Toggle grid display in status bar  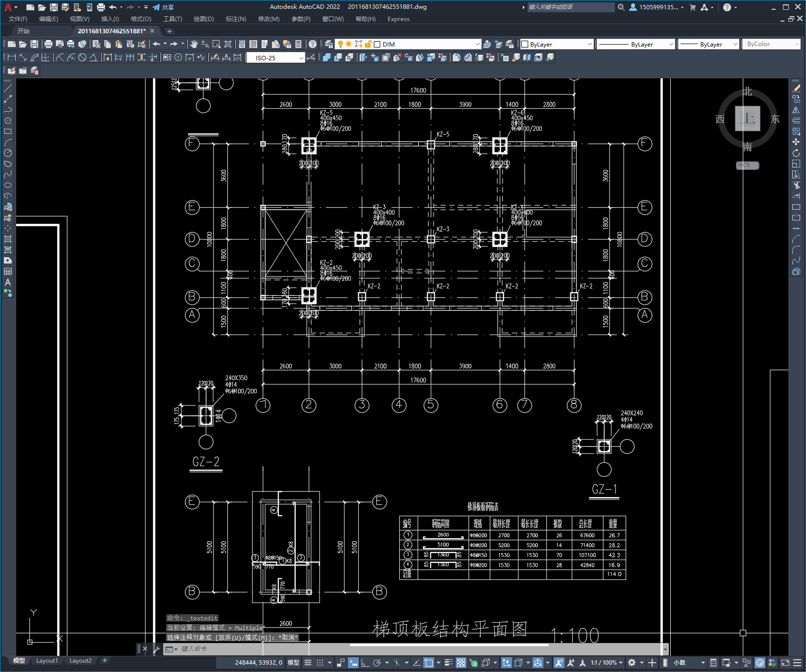click(x=308, y=663)
